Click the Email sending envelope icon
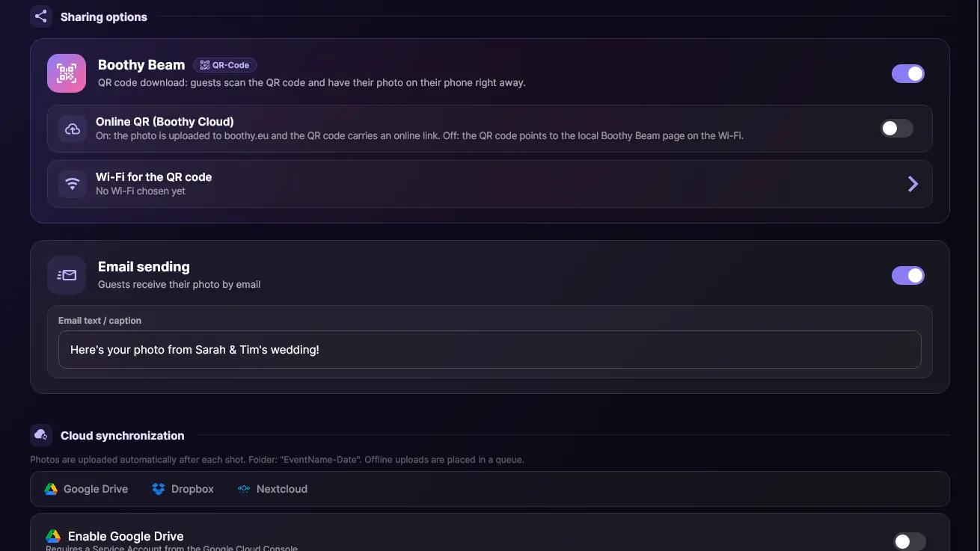The width and height of the screenshot is (980, 551). coord(67,275)
